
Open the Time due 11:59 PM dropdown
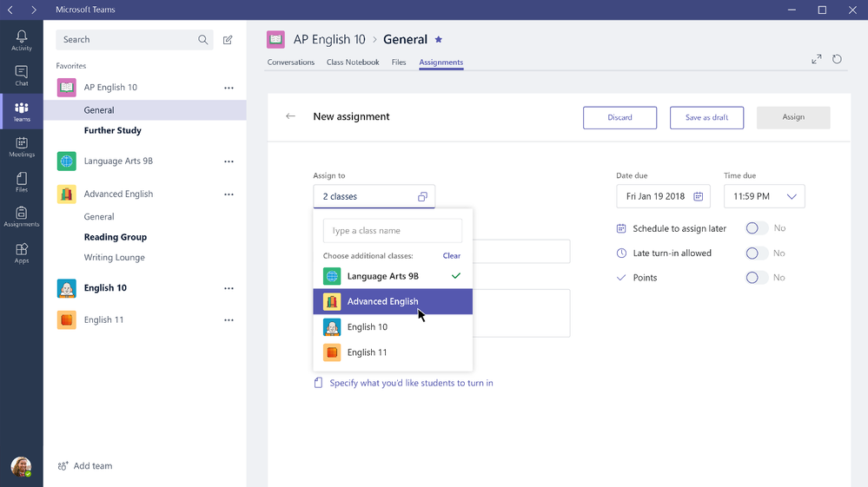765,196
